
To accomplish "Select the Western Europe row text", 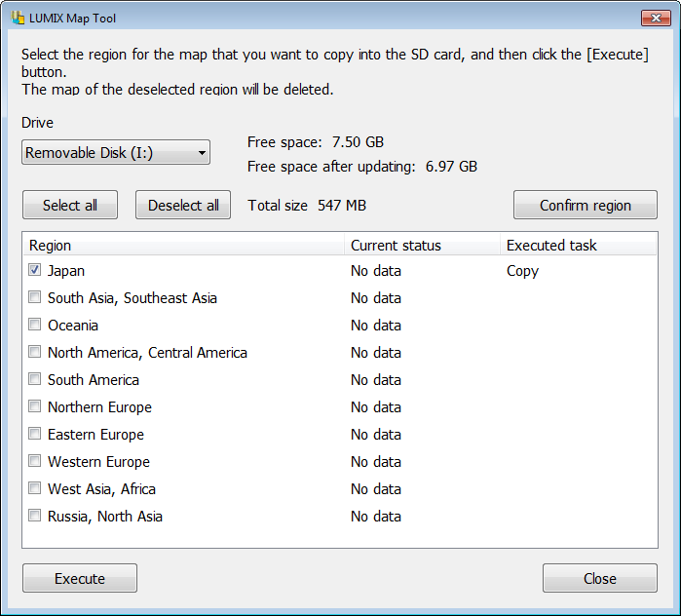I will 98,462.
